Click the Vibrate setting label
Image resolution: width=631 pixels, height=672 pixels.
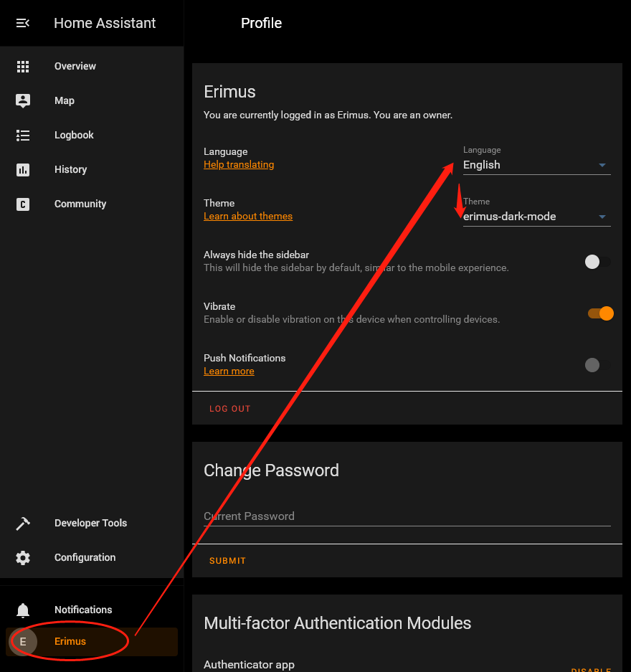219,306
